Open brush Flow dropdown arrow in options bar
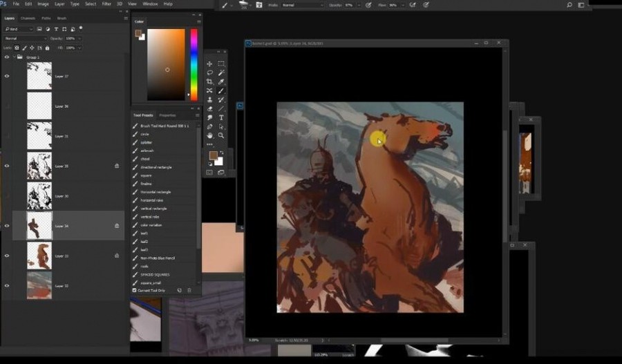Viewport: 622px width, 364px height. (x=403, y=5)
